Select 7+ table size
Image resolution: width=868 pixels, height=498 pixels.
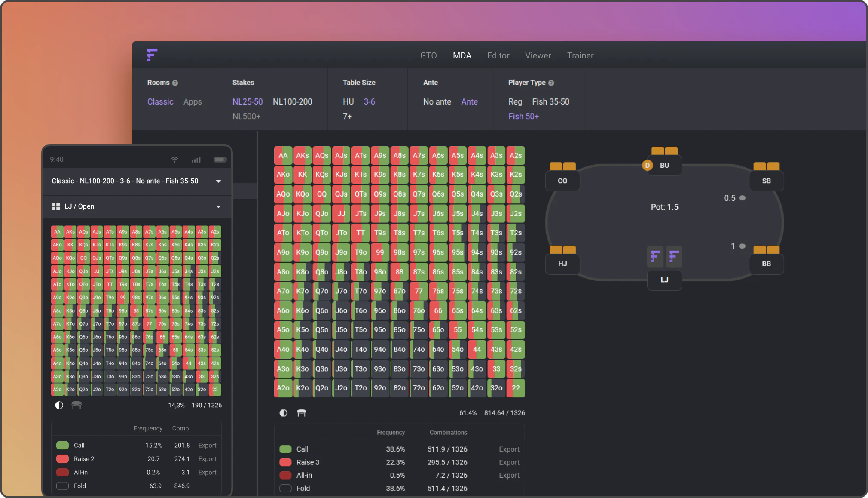[x=347, y=117]
